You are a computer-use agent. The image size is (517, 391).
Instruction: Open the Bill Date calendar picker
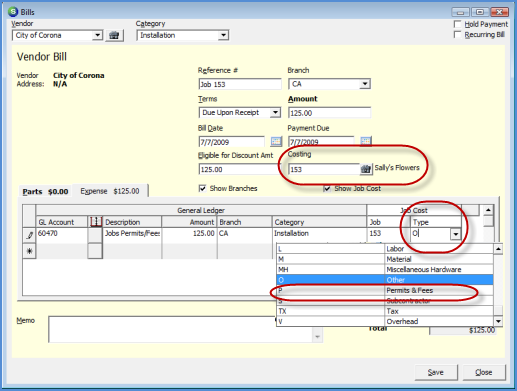[276, 141]
